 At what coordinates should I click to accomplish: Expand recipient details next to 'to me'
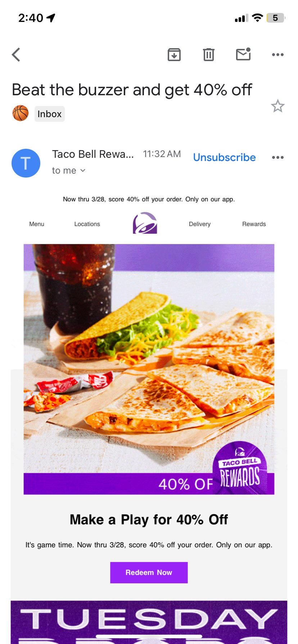[x=83, y=170]
